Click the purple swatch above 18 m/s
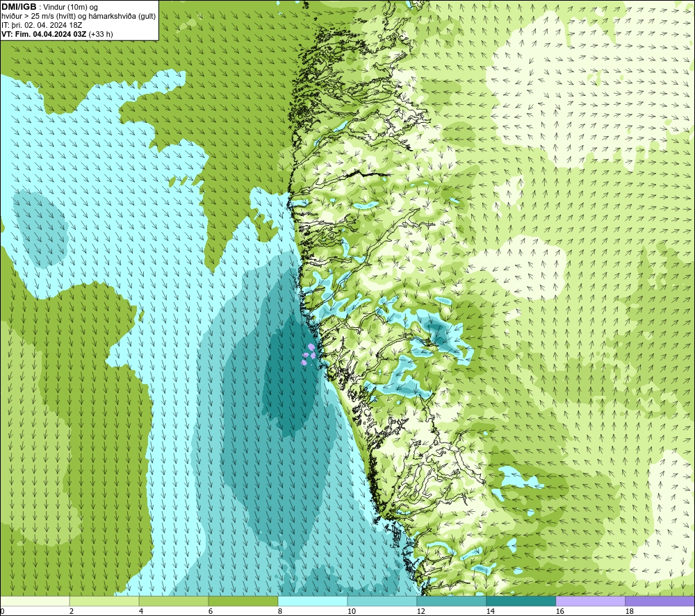695x616 pixels. pyautogui.click(x=660, y=601)
